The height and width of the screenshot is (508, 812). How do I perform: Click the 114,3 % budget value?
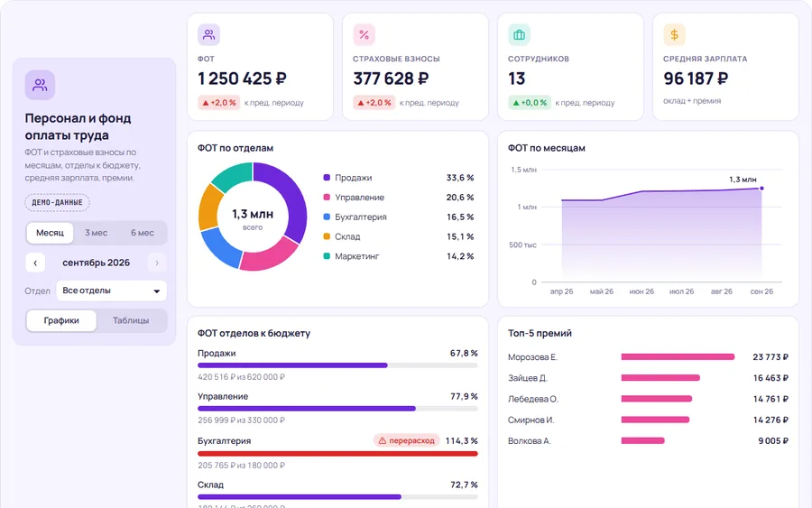[461, 440]
